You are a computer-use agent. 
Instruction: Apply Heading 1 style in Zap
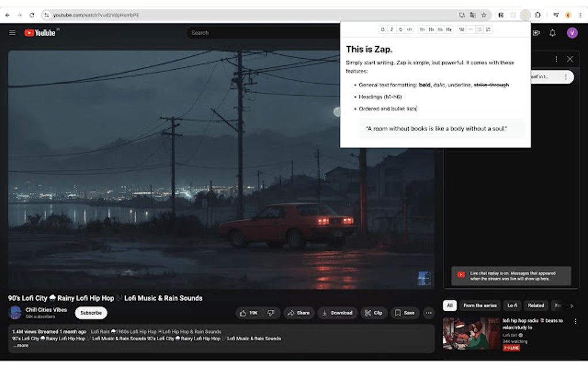coord(423,29)
